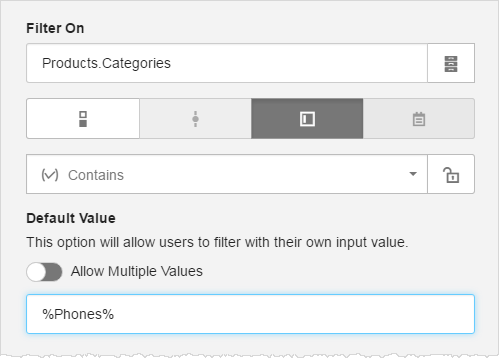Select the text input filter type icon
499x360 pixels.
click(307, 119)
